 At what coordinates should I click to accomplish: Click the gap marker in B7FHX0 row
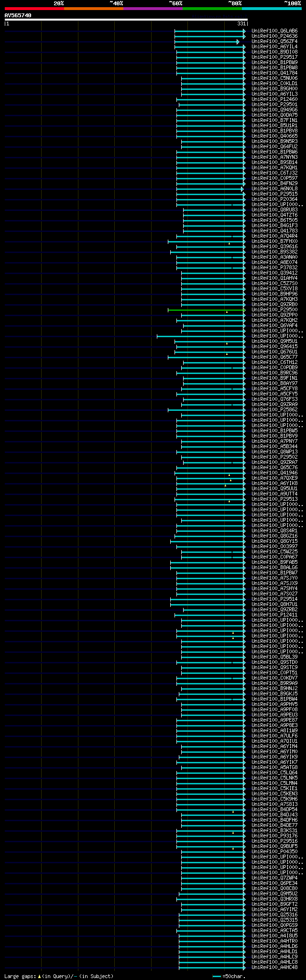tap(229, 243)
